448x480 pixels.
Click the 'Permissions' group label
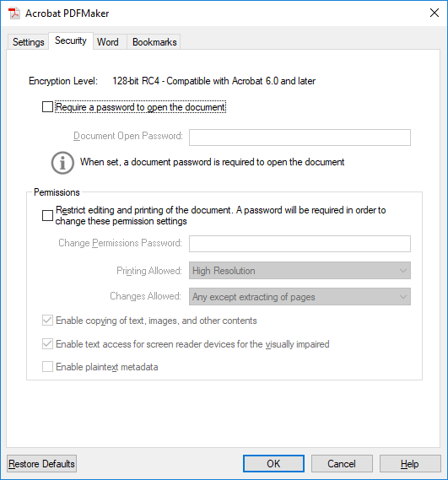click(57, 192)
